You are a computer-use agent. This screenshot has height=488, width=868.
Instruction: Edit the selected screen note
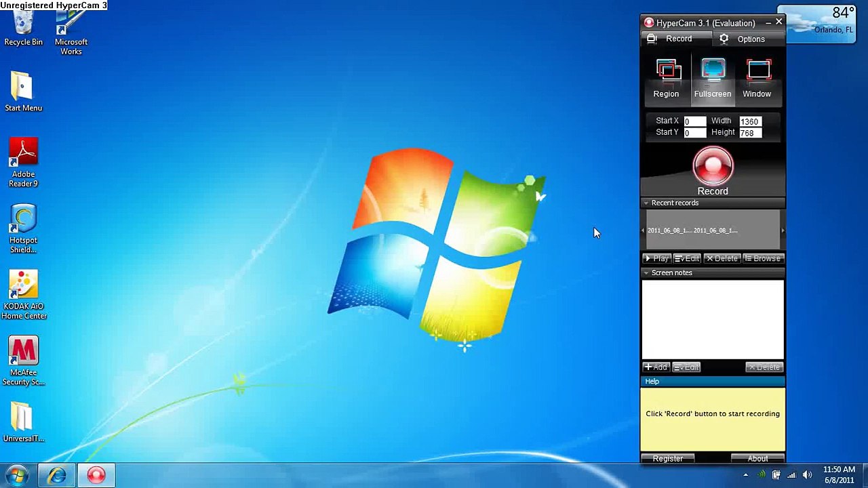tap(686, 367)
